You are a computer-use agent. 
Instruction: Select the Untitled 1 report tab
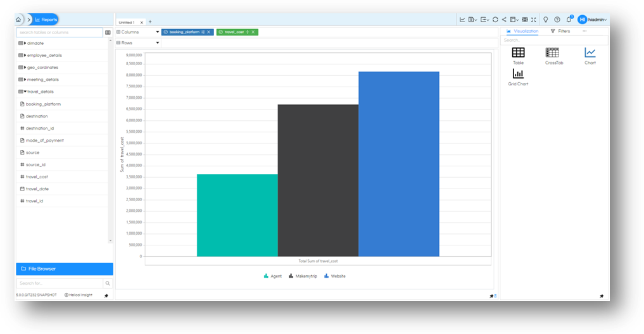127,23
